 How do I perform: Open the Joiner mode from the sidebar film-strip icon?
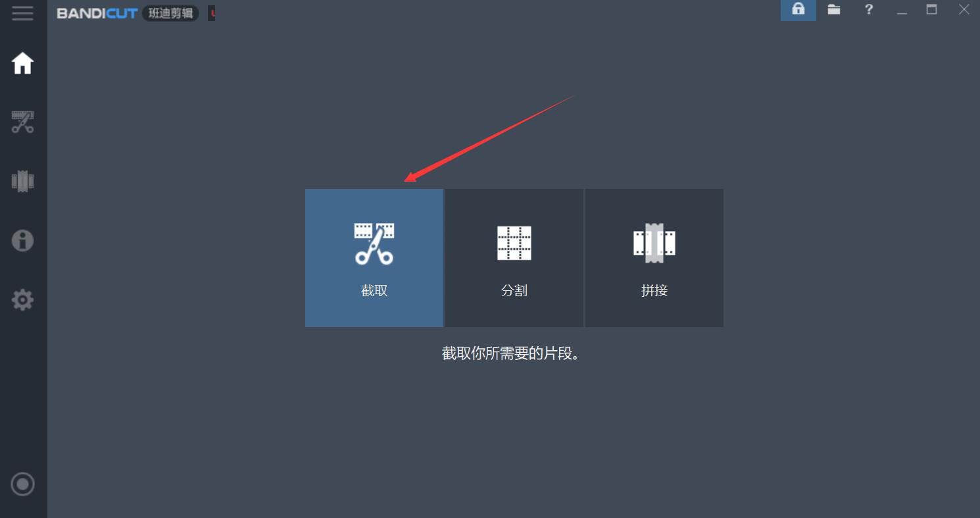tap(22, 181)
